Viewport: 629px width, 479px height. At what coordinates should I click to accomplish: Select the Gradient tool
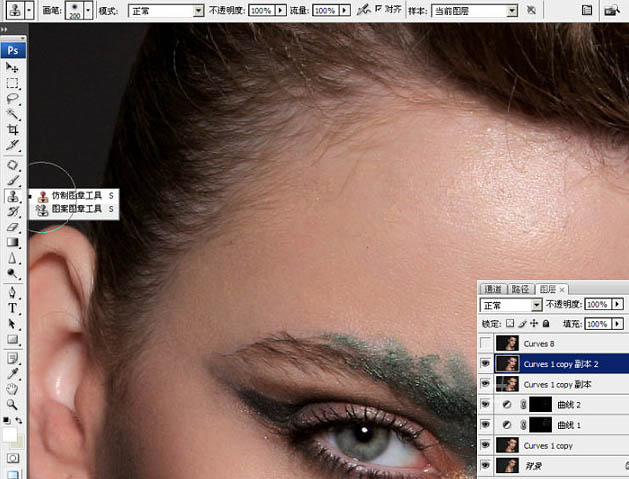(12, 242)
